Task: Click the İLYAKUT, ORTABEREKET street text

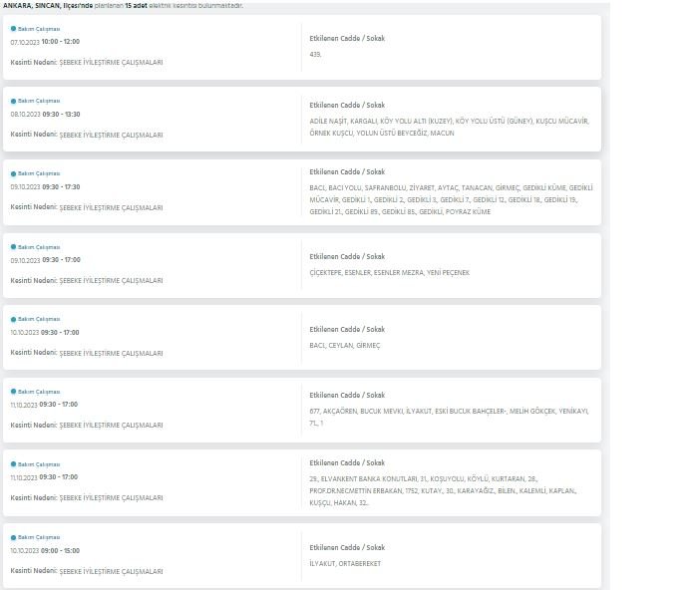Action: pos(345,563)
